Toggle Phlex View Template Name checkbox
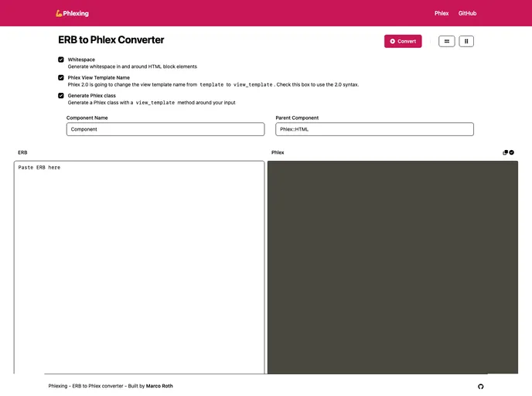The width and height of the screenshot is (532, 396). pyautogui.click(x=61, y=77)
